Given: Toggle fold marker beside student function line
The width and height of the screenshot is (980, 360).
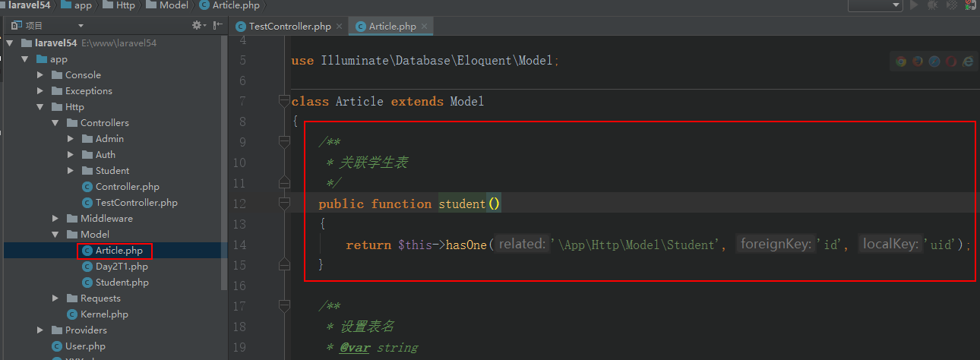Looking at the screenshot, I should tap(284, 204).
